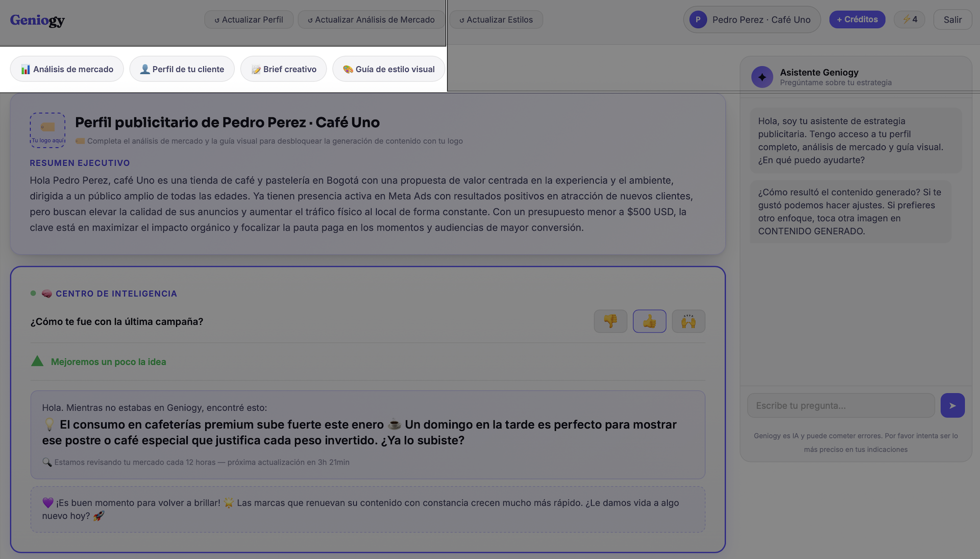Click the Hola, soy tu asistente chat message
Viewport: 980px width, 559px height.
pyautogui.click(x=855, y=140)
